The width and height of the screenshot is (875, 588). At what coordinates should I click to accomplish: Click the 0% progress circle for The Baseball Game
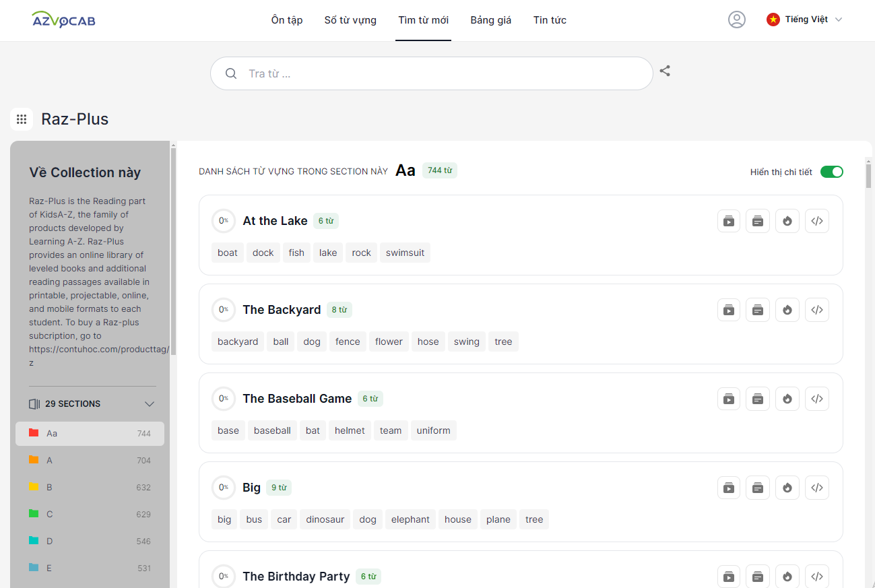click(x=224, y=399)
